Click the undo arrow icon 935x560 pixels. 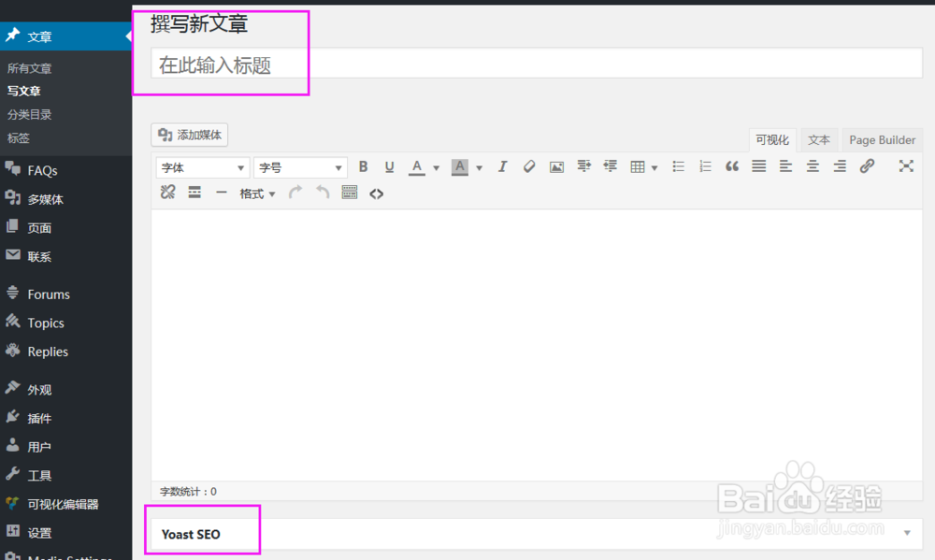(322, 192)
